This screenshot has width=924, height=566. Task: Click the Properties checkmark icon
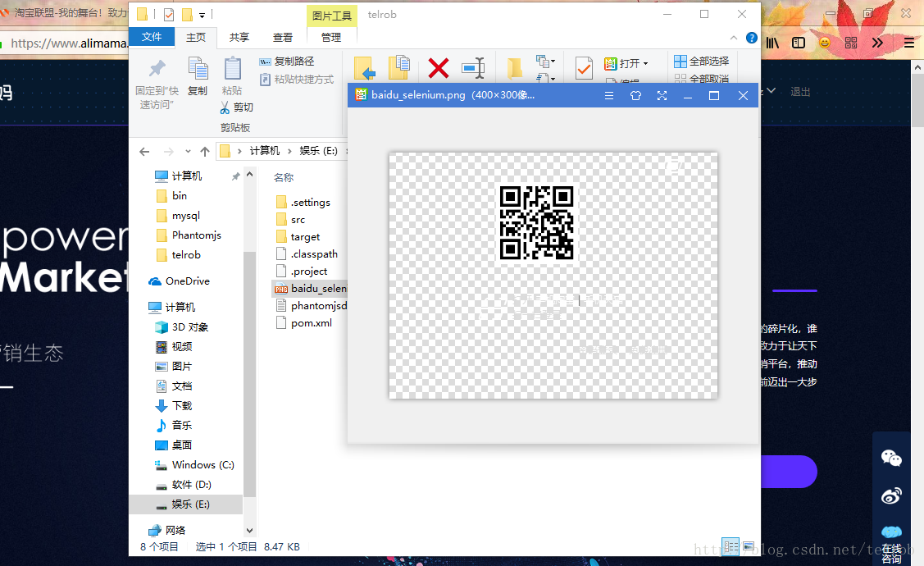point(584,68)
